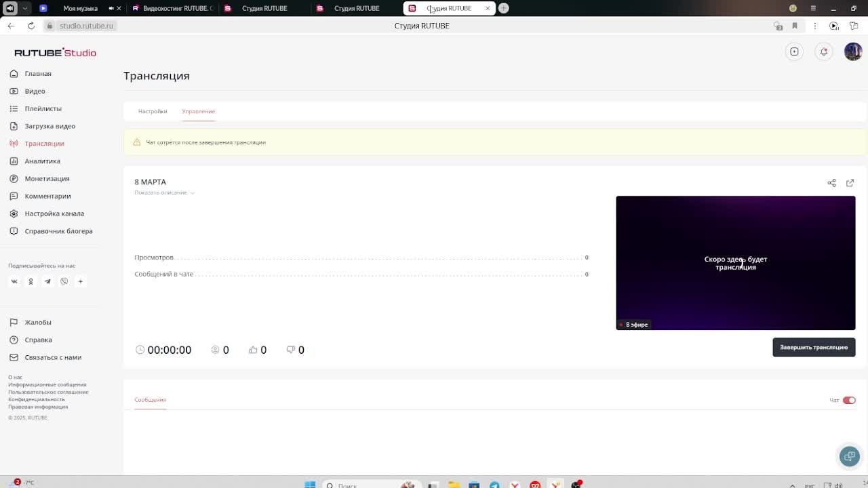The height and width of the screenshot is (488, 868).
Task: Expand Показать описание
Action: click(164, 192)
